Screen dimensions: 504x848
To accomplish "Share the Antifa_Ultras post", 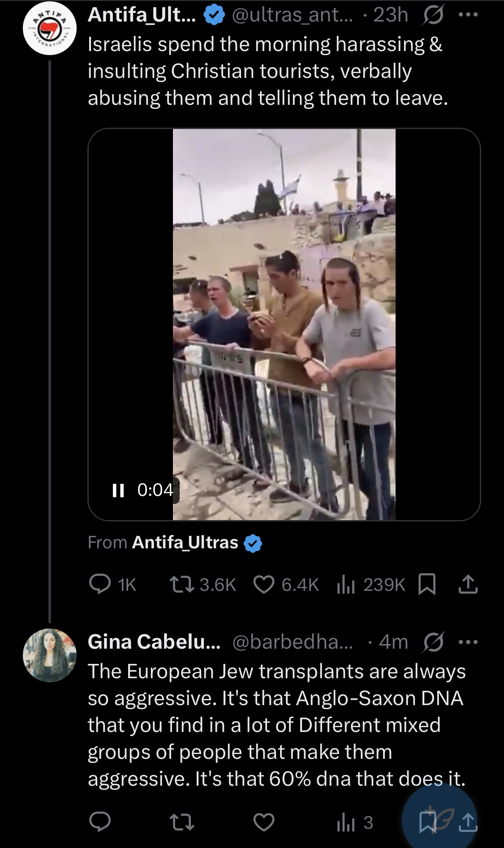I will [468, 584].
